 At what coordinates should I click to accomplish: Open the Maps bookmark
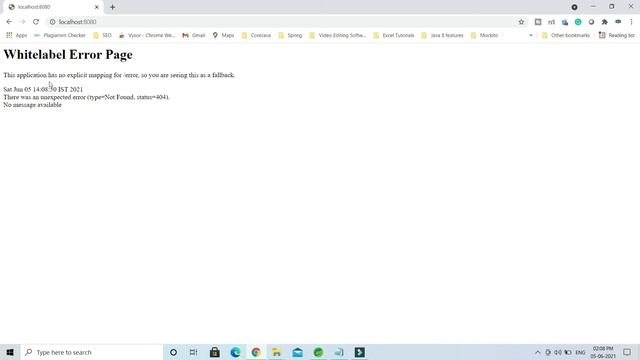point(223,36)
